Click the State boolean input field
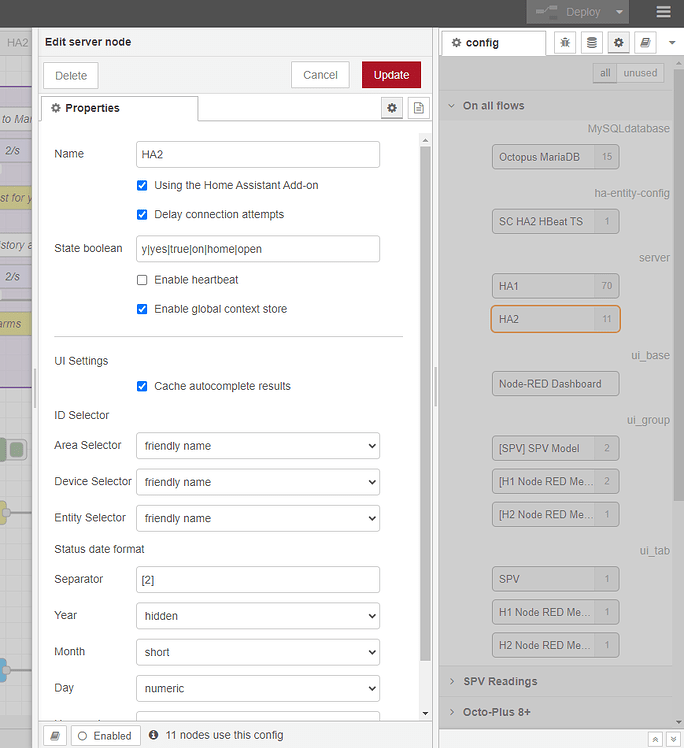This screenshot has width=684, height=748. point(258,249)
